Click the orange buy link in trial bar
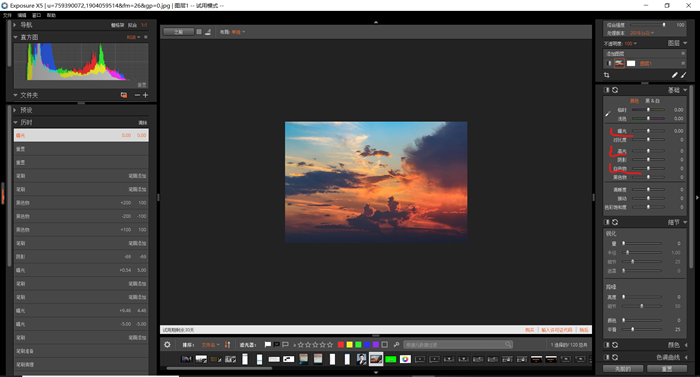 529,330
